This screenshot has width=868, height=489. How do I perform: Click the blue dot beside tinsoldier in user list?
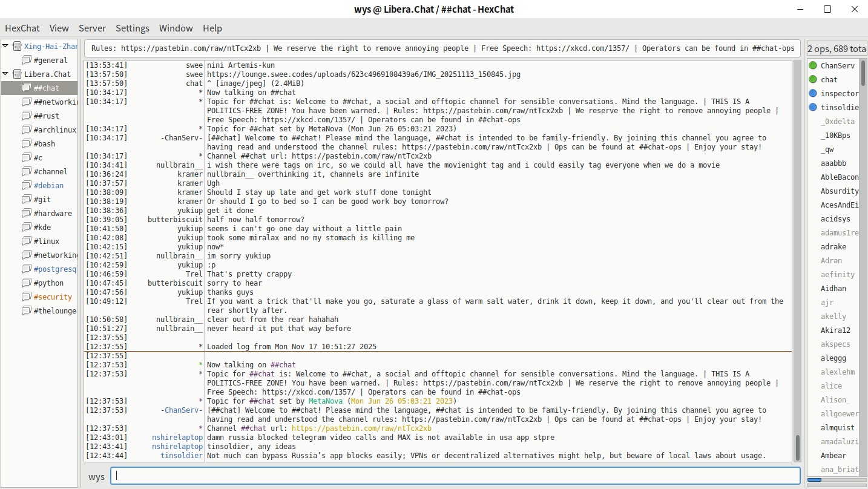[813, 107]
